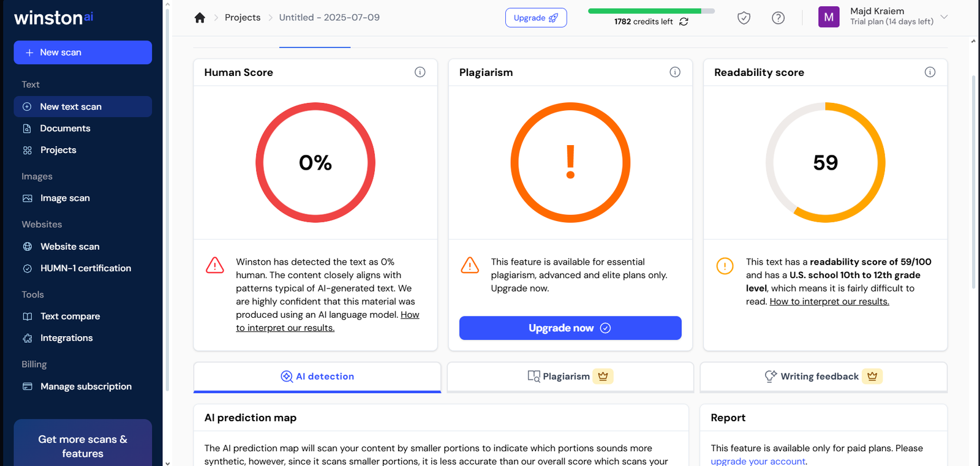Click Plagiarism card info icon
The image size is (980, 466).
click(x=674, y=72)
